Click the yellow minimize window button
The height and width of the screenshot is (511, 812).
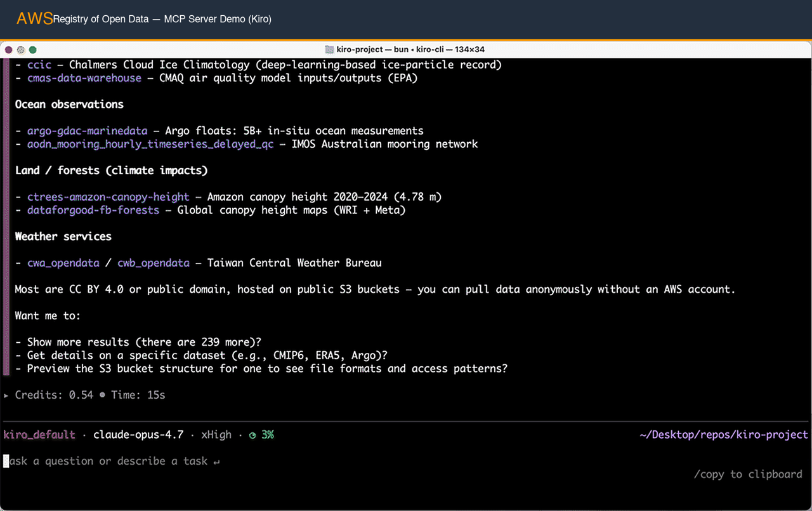point(20,50)
